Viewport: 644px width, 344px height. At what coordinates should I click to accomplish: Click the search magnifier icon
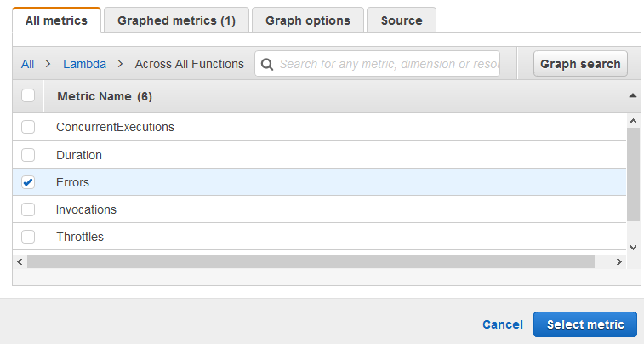pos(267,64)
